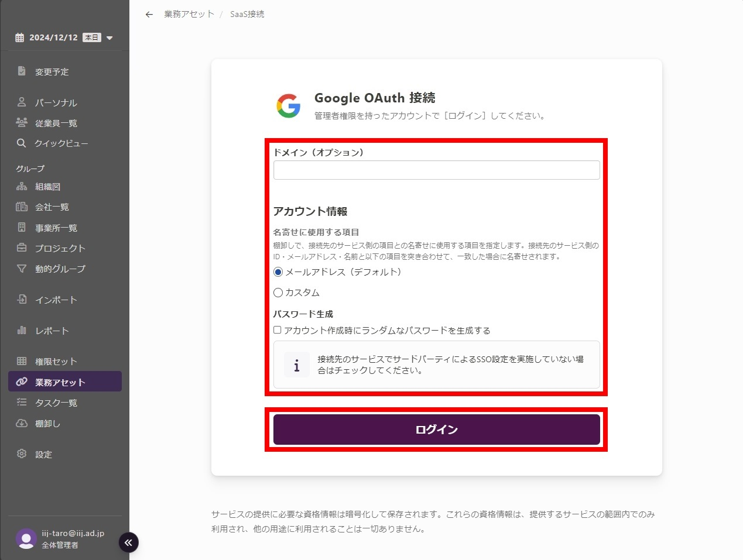The image size is (743, 560).
Task: Click the レポート bar chart icon
Action: pyautogui.click(x=22, y=331)
